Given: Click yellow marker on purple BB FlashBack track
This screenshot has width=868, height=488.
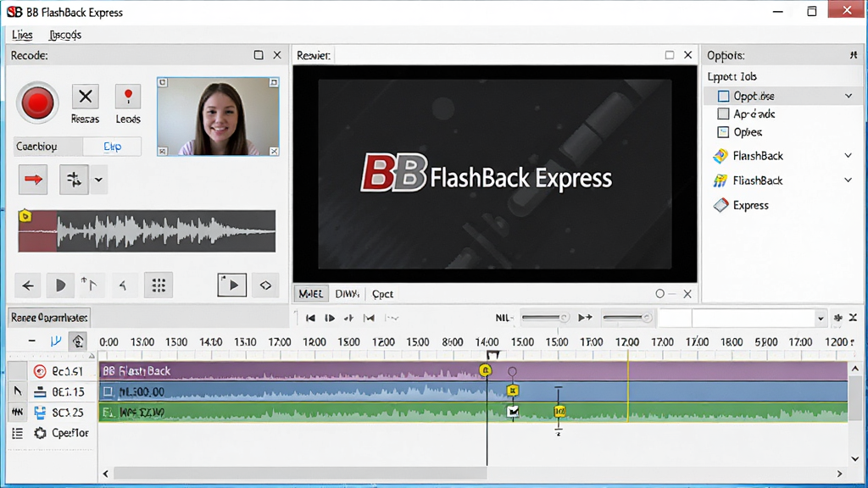Looking at the screenshot, I should (x=486, y=370).
